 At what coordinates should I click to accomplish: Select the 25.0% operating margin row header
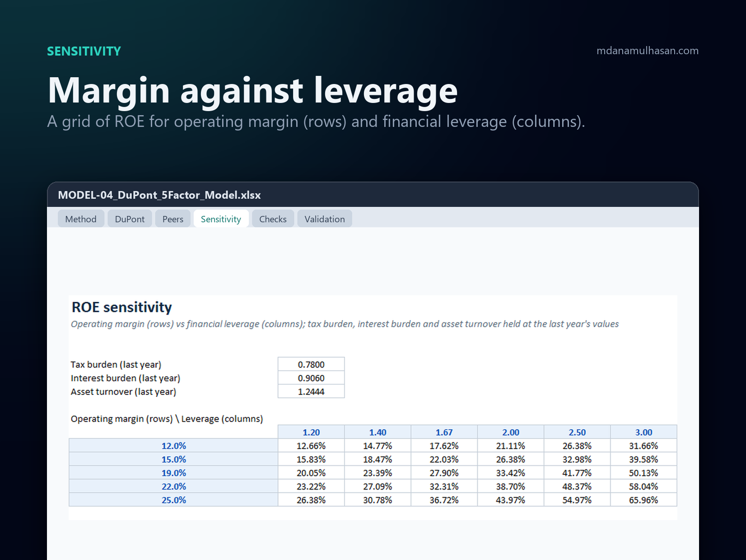point(173,500)
